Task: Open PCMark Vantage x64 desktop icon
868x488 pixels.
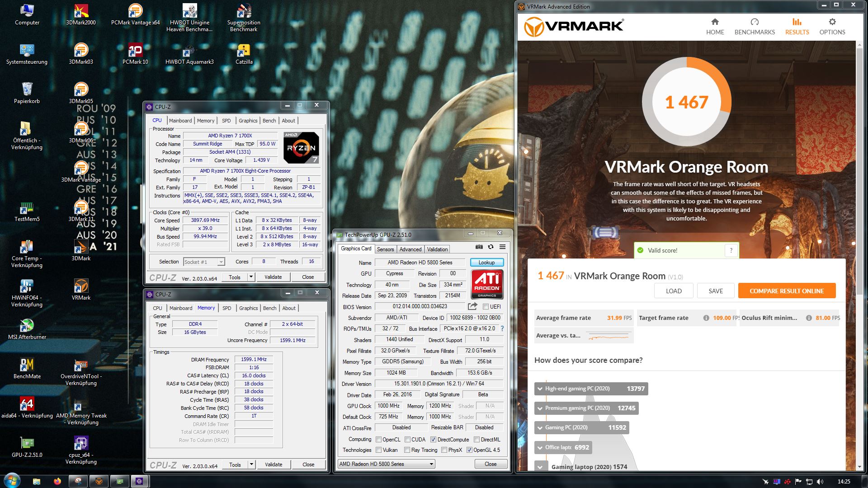Action: click(x=135, y=14)
